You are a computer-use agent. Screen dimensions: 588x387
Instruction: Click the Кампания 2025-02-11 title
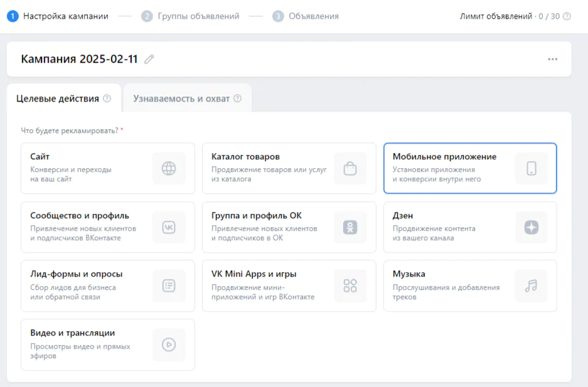(80, 59)
